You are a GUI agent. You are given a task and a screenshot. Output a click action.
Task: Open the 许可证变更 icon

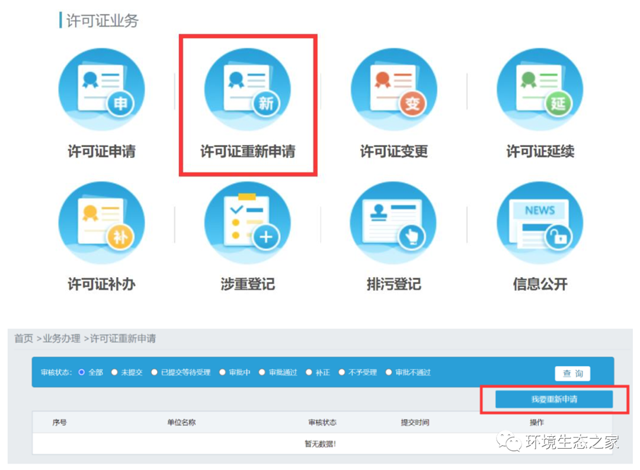pos(393,91)
